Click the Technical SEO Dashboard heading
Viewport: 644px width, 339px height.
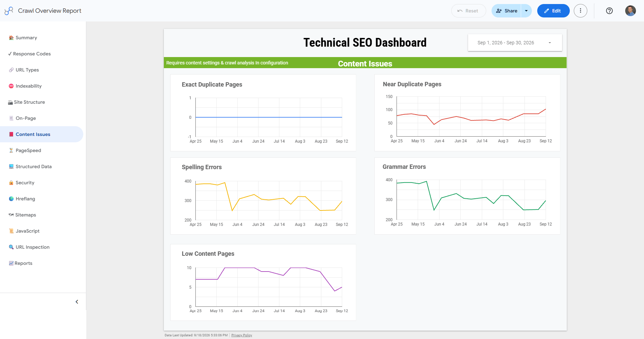coord(365,43)
